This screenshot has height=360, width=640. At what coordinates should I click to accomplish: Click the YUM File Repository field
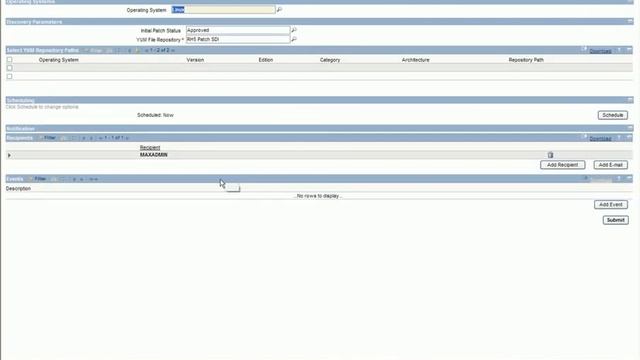coord(238,39)
